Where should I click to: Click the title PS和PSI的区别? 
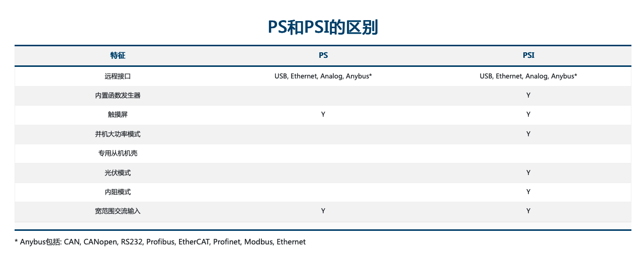pos(322,27)
